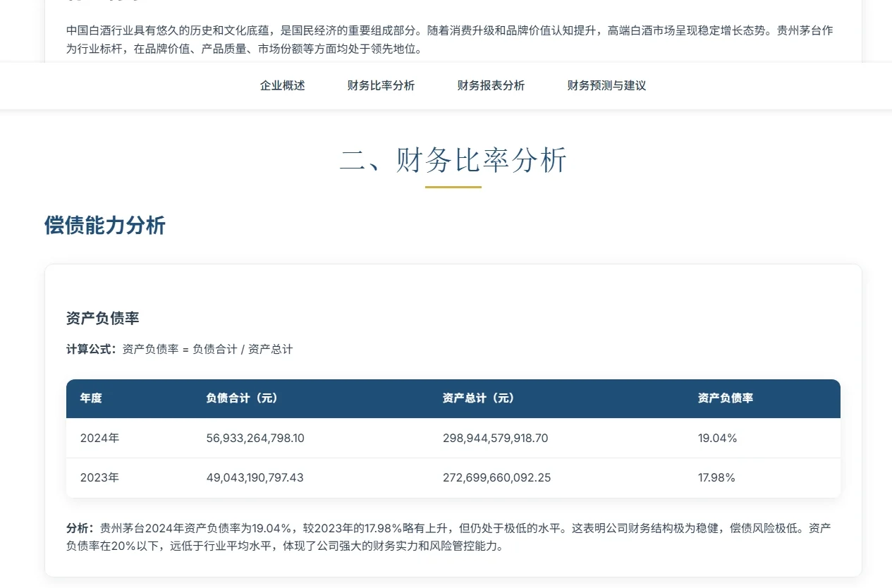Image resolution: width=892 pixels, height=588 pixels.
Task: Click the 17.98% ratio cell
Action: 716,477
